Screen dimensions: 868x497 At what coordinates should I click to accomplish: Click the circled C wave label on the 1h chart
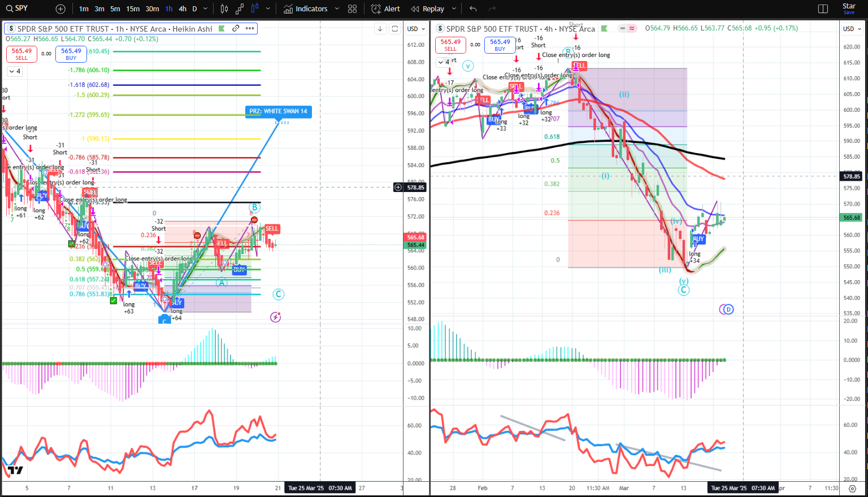point(278,294)
